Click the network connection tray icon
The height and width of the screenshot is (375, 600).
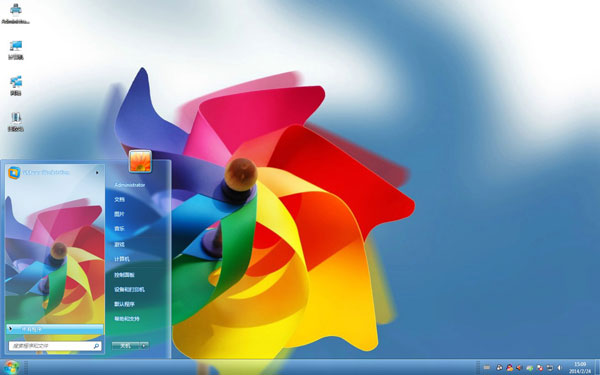click(x=550, y=367)
